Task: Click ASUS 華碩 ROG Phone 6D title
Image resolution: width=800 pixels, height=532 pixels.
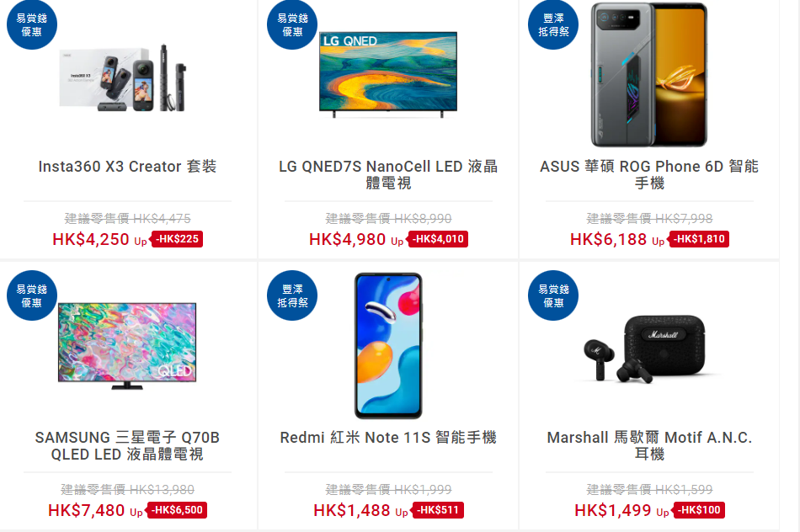Action: click(x=649, y=174)
